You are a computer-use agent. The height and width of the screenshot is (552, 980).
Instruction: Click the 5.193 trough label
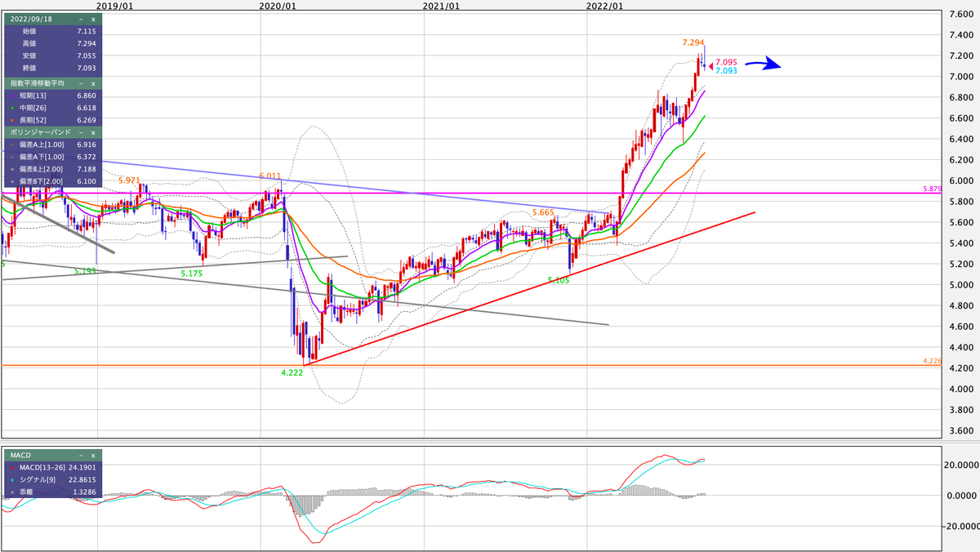tap(86, 270)
